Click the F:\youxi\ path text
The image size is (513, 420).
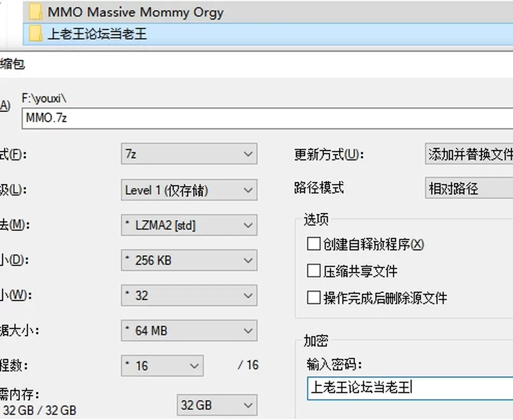(x=44, y=98)
